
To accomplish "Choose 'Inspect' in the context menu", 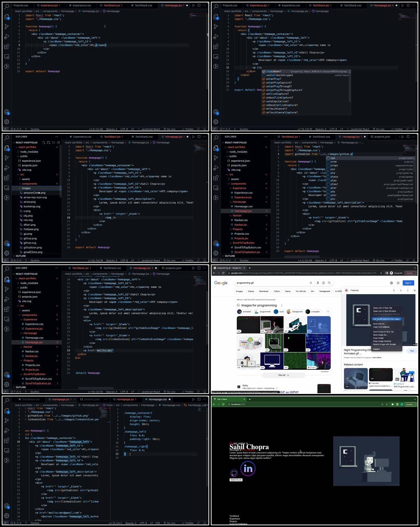I will [376, 349].
